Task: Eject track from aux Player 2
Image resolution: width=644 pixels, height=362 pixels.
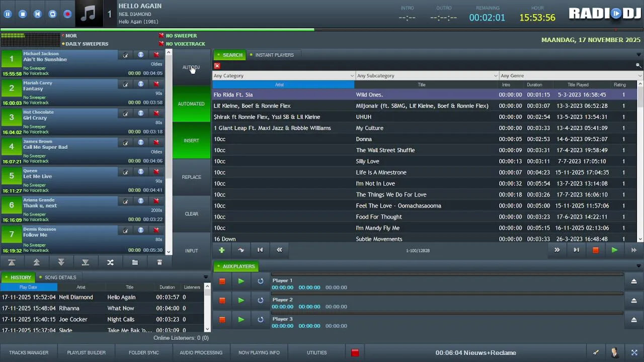Action: click(634, 300)
